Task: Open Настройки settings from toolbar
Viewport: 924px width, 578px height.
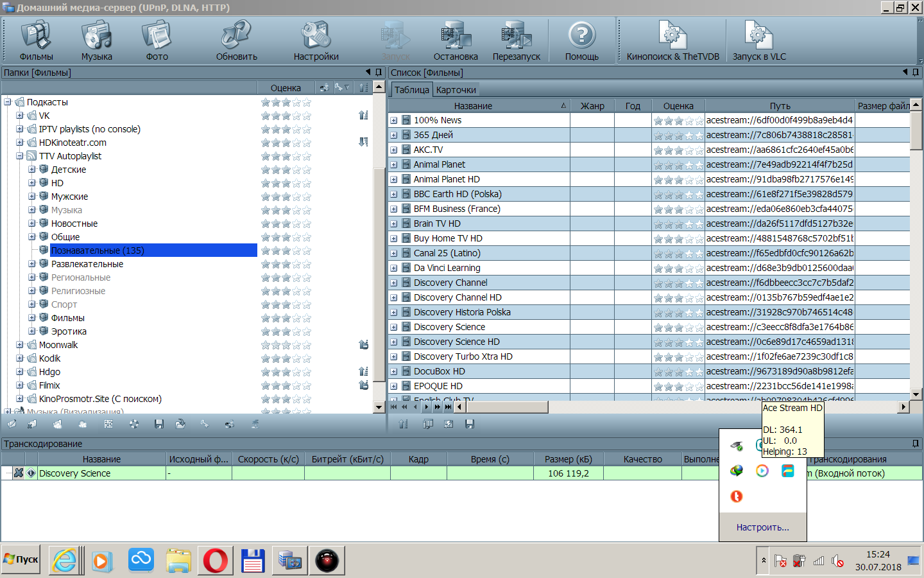Action: click(316, 40)
